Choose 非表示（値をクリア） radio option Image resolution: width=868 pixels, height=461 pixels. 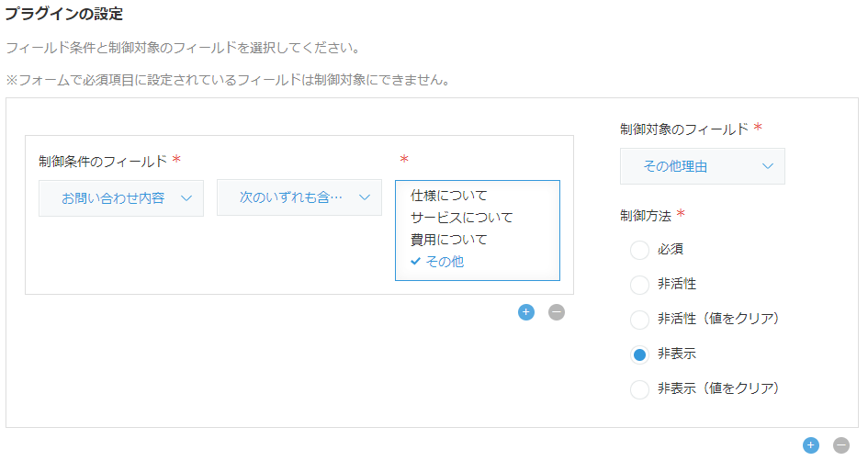(640, 389)
